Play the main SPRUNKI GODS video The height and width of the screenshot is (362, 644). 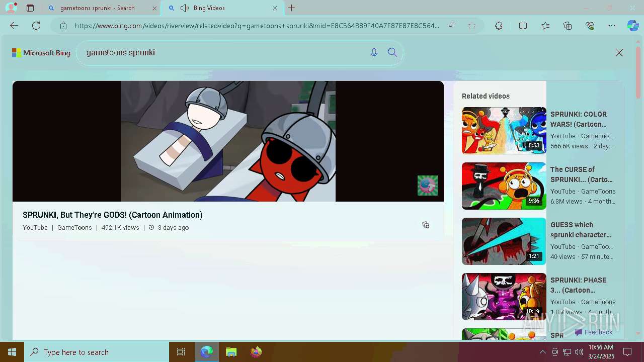click(x=228, y=141)
